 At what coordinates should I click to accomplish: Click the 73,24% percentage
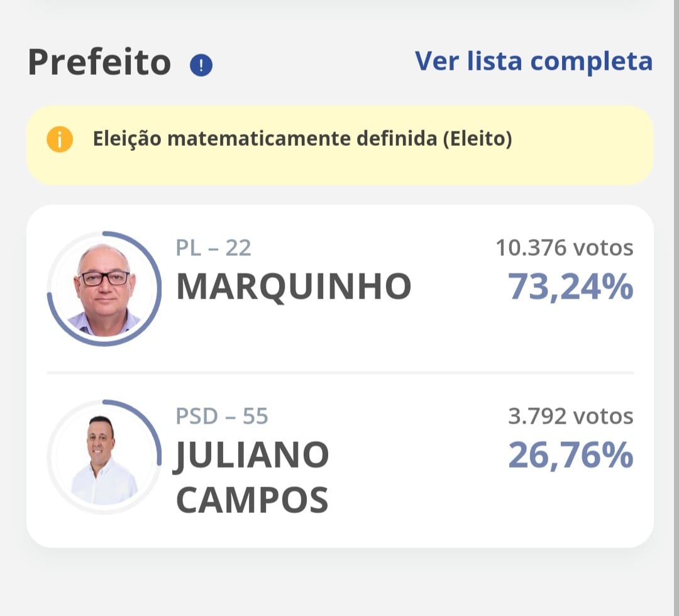(x=570, y=287)
